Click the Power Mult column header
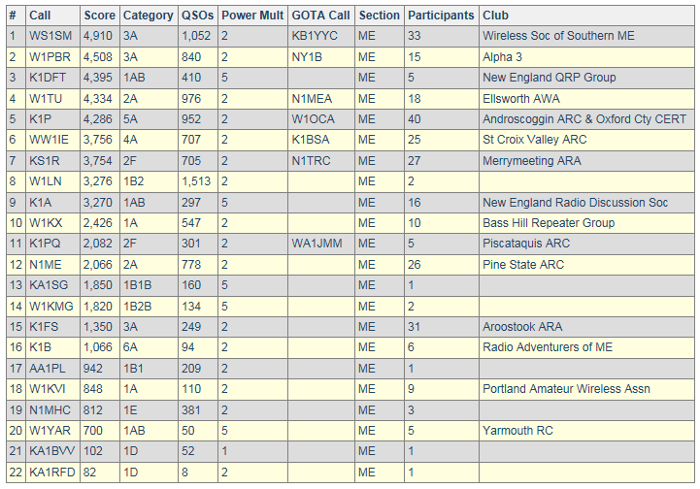The height and width of the screenshot is (489, 700). point(252,15)
